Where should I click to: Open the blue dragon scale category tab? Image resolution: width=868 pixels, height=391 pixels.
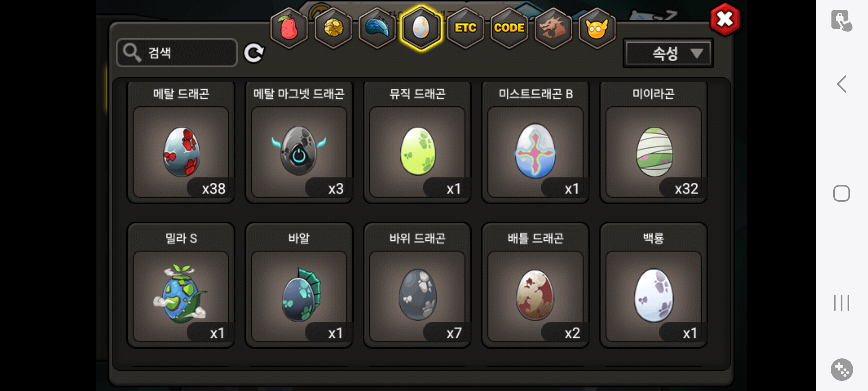pyautogui.click(x=377, y=28)
